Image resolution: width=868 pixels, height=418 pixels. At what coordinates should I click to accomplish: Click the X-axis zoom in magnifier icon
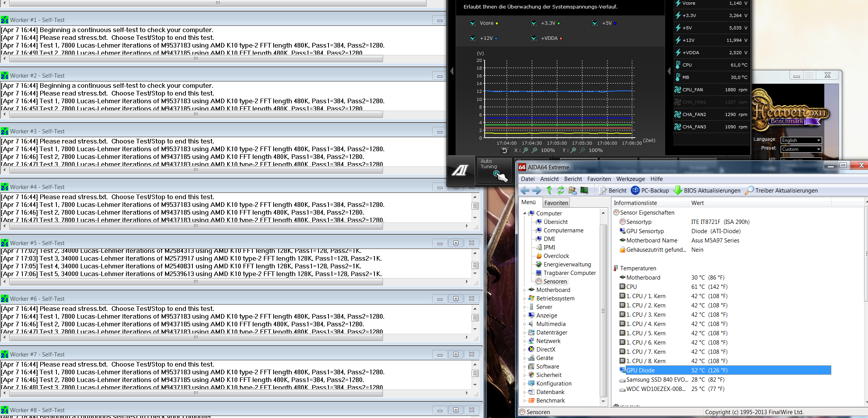click(526, 150)
